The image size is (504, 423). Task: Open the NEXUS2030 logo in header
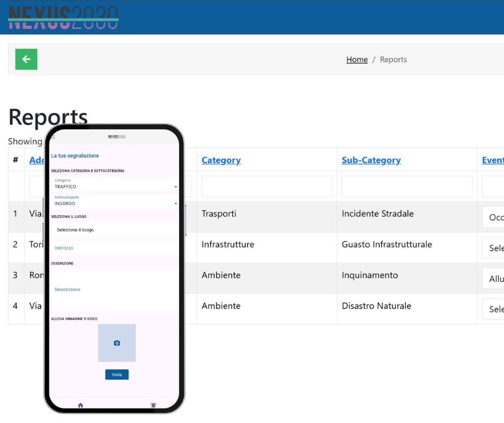pos(63,18)
